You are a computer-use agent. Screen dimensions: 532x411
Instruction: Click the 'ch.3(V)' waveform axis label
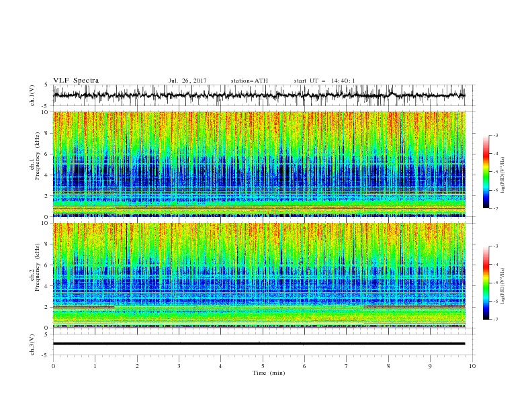click(32, 345)
